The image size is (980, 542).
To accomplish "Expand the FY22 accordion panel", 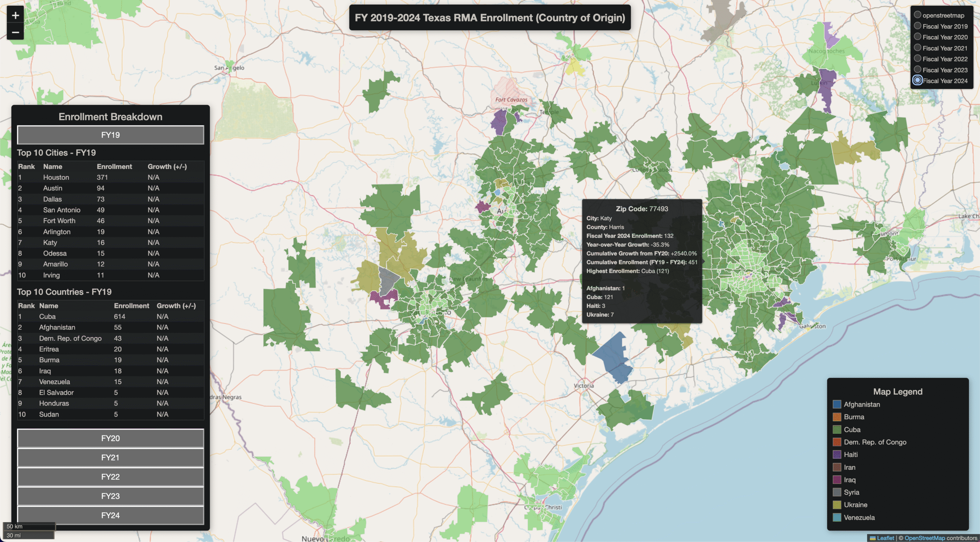I will [110, 477].
